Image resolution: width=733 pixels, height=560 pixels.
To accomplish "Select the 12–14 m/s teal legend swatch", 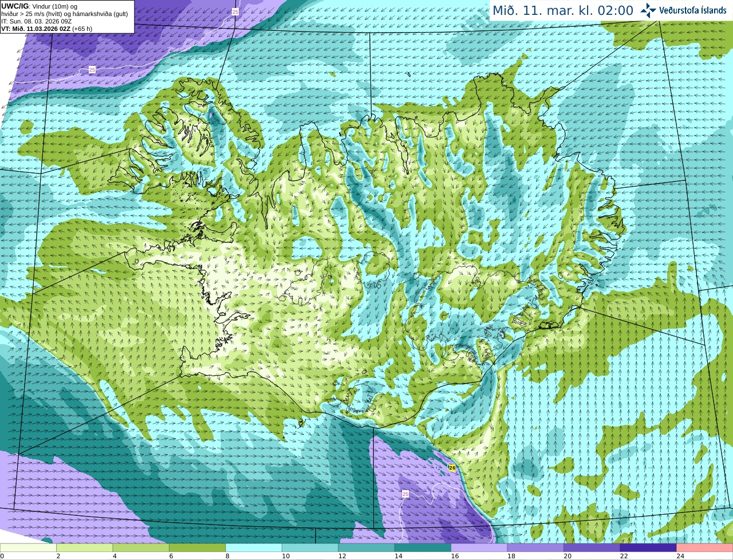I will [x=366, y=548].
